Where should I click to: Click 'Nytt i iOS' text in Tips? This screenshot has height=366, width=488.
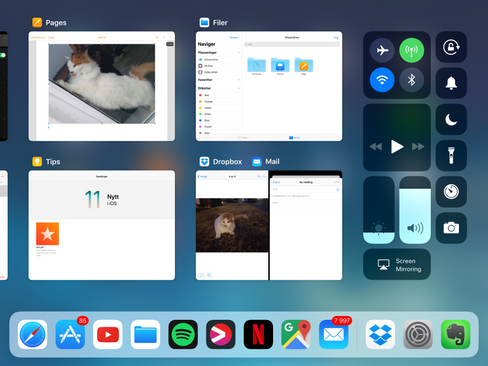pos(113,200)
